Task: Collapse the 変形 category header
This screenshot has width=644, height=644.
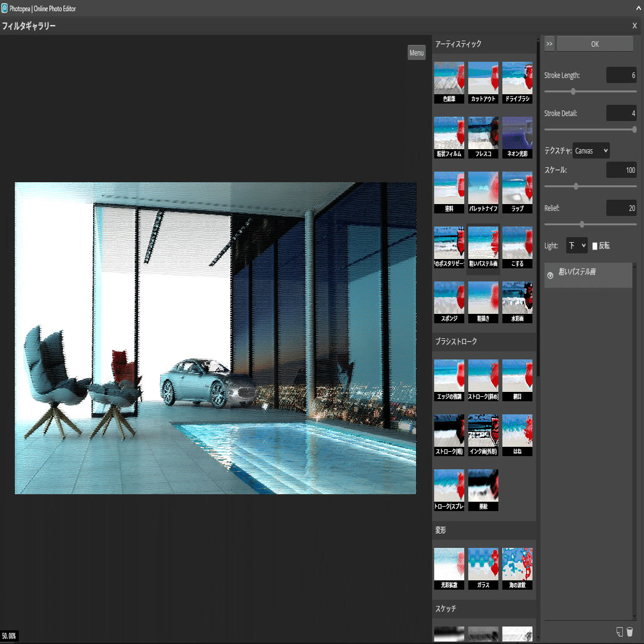Action: 484,530
